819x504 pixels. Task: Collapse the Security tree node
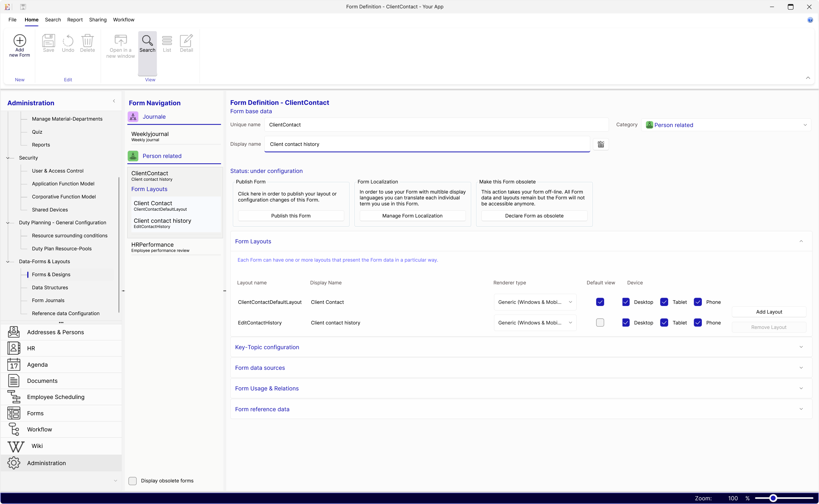coord(8,158)
